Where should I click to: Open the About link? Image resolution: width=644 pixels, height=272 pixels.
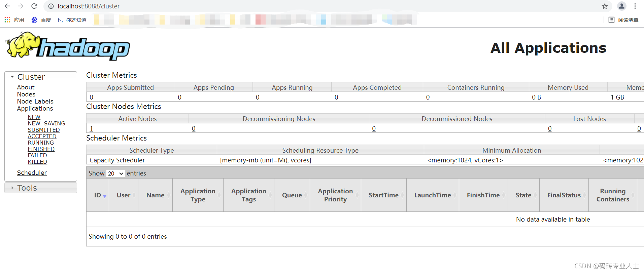tap(26, 87)
